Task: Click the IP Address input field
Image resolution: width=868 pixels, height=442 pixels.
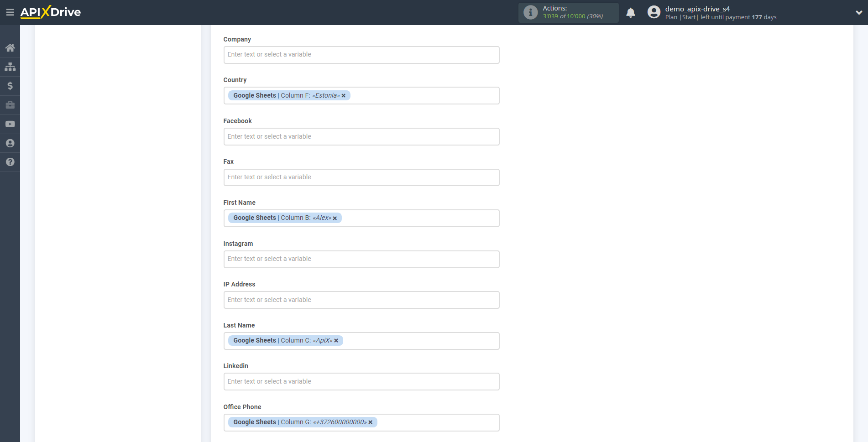Action: click(361, 300)
